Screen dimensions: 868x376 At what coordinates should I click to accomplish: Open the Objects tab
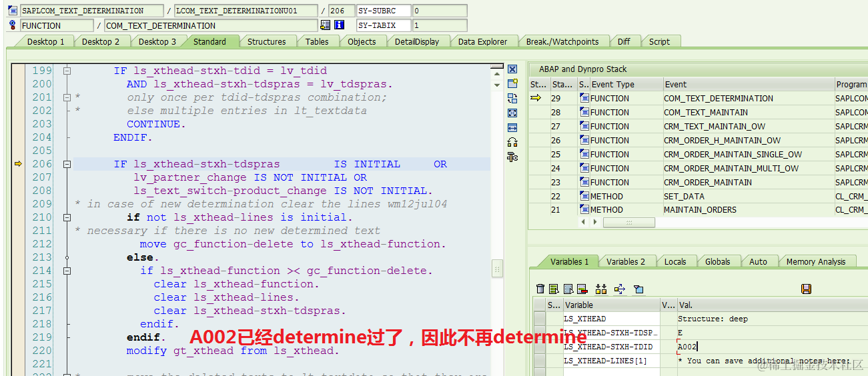pyautogui.click(x=362, y=41)
